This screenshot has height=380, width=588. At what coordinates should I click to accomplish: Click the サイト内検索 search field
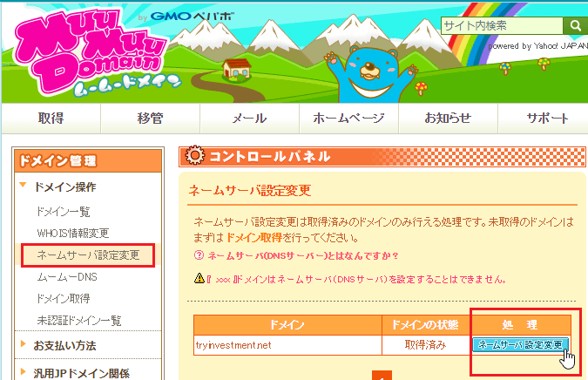point(502,25)
